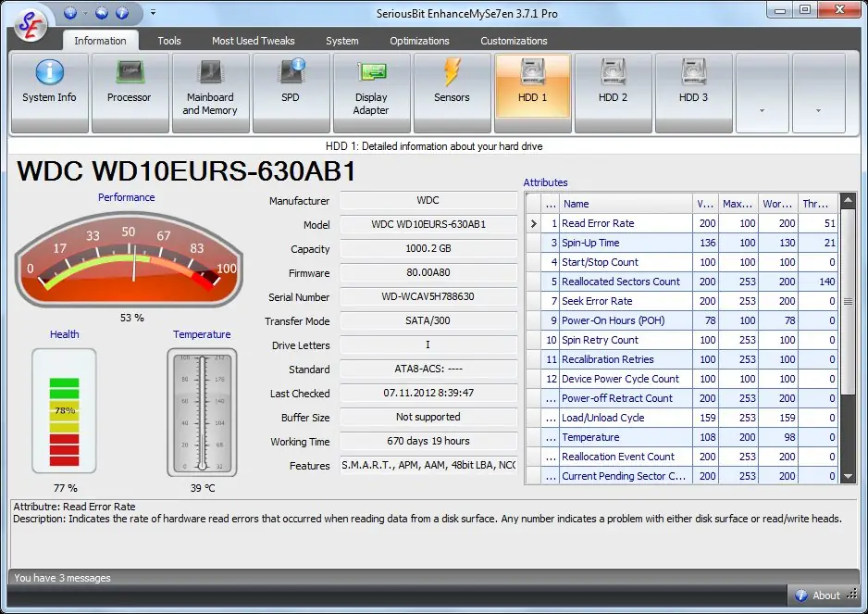Select the Start/Stop Count attribute
The width and height of the screenshot is (868, 614).
tap(681, 262)
